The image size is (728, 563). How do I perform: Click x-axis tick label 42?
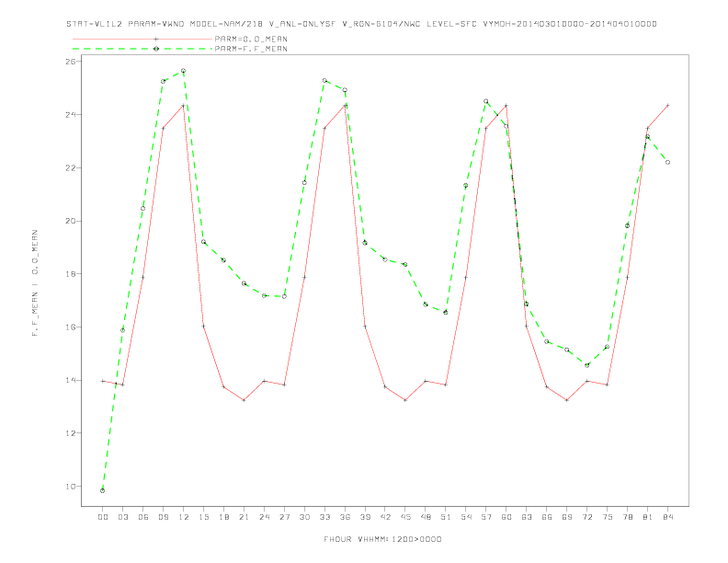(385, 517)
